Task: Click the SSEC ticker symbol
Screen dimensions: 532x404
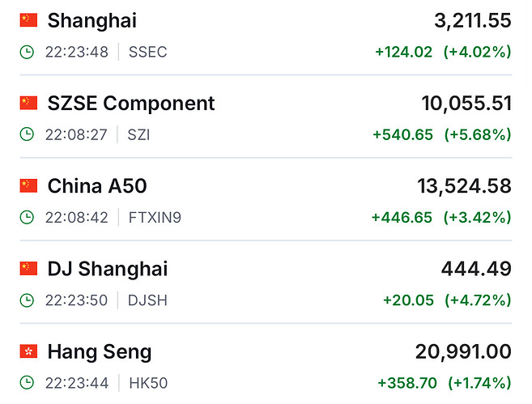Action: point(147,52)
